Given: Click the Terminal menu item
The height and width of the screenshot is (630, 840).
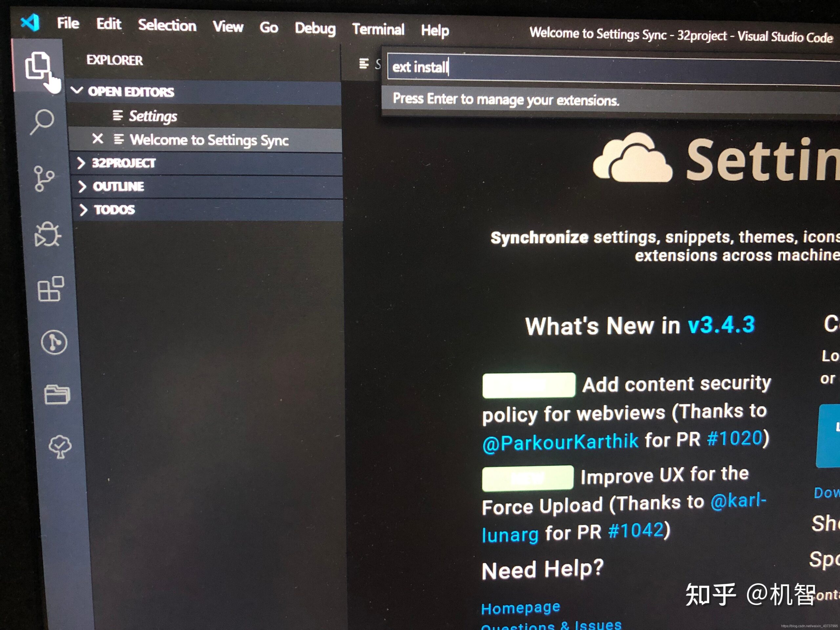Looking at the screenshot, I should point(378,12).
